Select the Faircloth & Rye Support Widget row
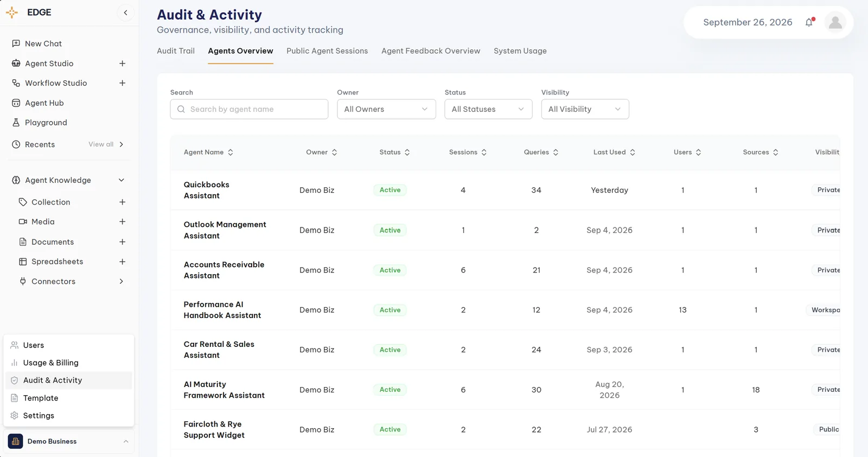The height and width of the screenshot is (457, 868). (x=505, y=429)
